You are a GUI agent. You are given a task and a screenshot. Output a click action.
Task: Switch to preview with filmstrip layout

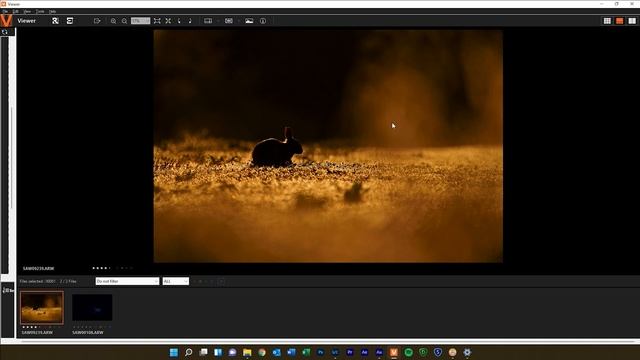point(620,21)
